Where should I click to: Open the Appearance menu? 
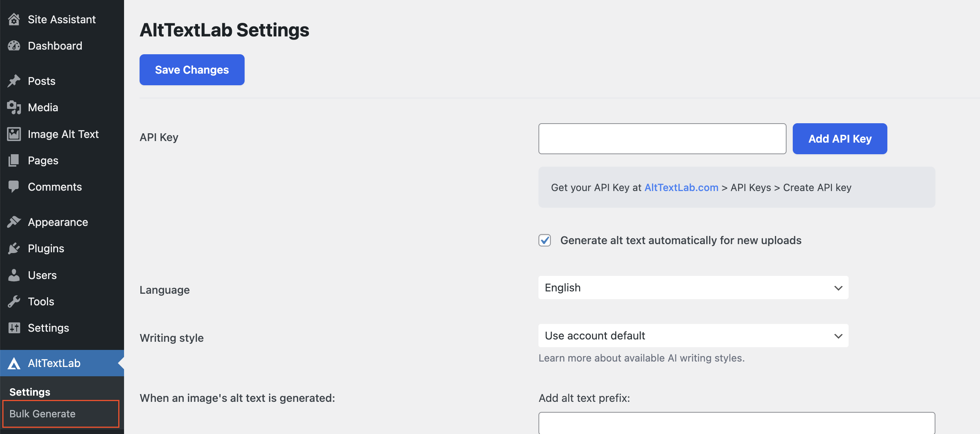[62, 222]
